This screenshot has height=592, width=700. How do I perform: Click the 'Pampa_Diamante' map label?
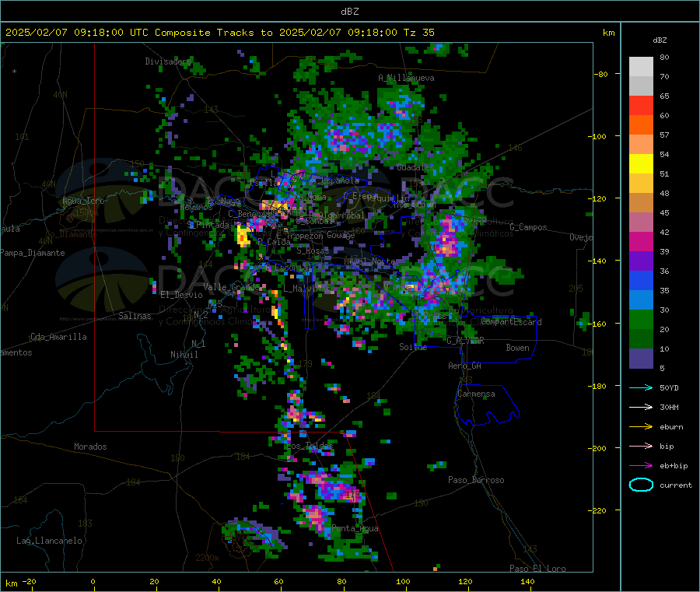point(33,253)
